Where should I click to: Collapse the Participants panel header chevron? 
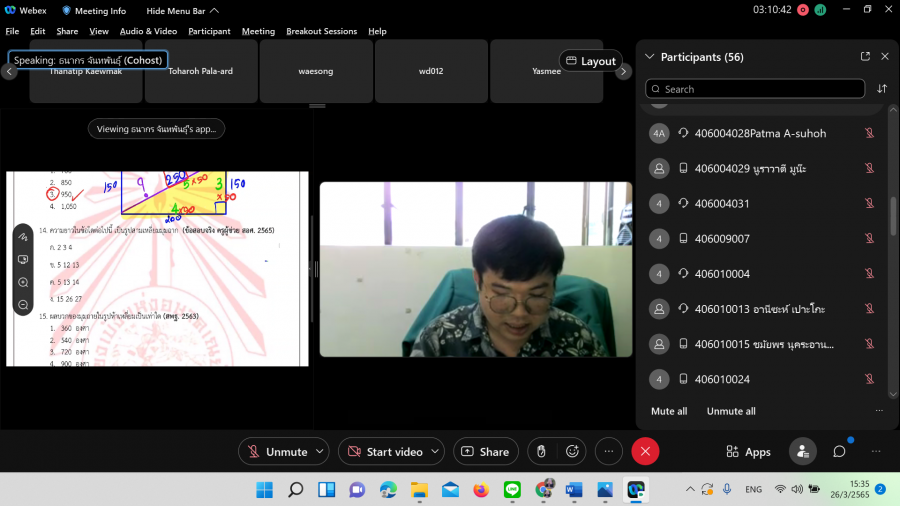[650, 57]
